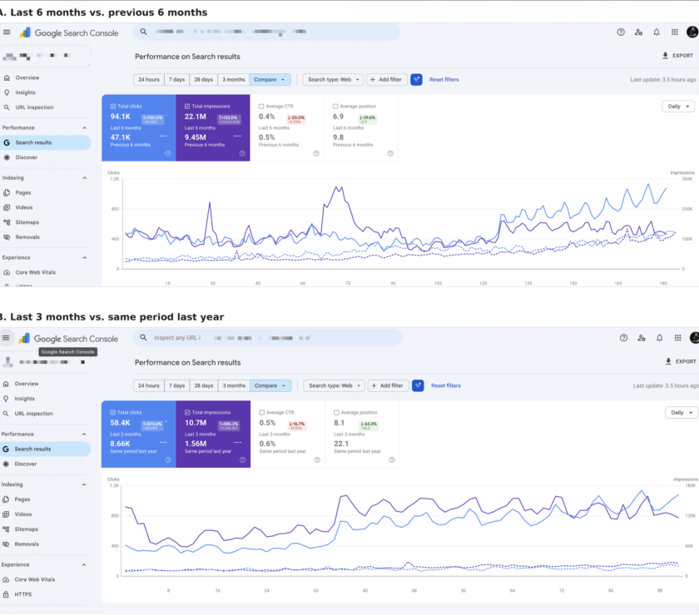This screenshot has width=699, height=616.
Task: Collapse Indexing section in top sidebar
Action: click(84, 177)
